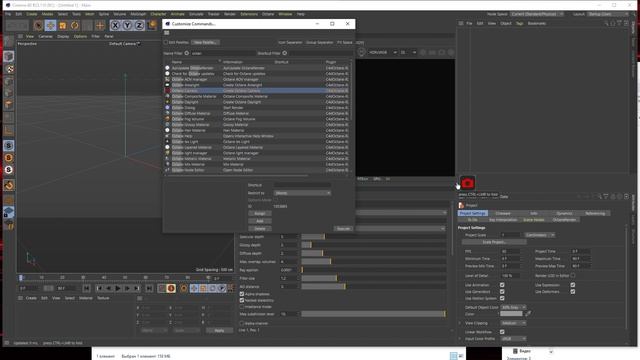Image resolution: width=640 pixels, height=360 pixels.
Task: Click the blue-highlighted S snap icon
Action: [x=9, y=146]
